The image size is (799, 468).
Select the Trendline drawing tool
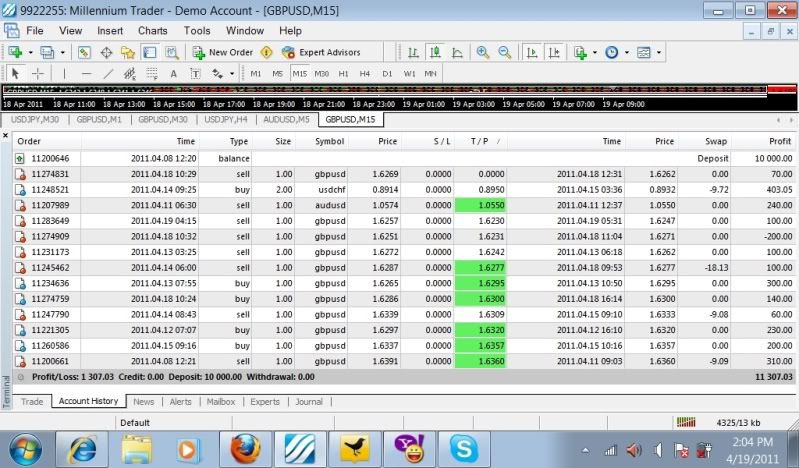point(108,73)
